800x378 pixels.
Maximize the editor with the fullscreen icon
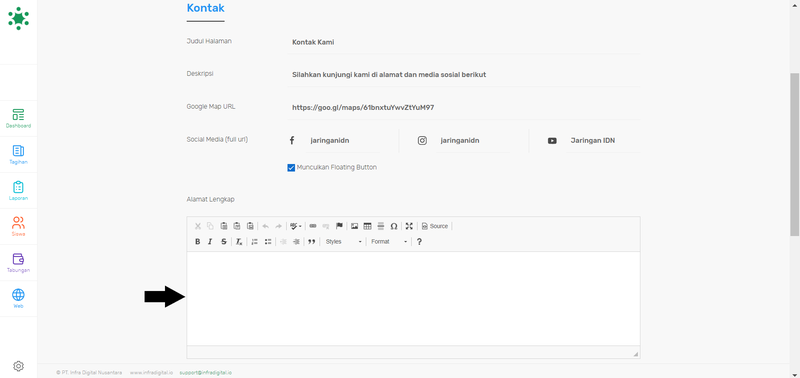pyautogui.click(x=409, y=226)
